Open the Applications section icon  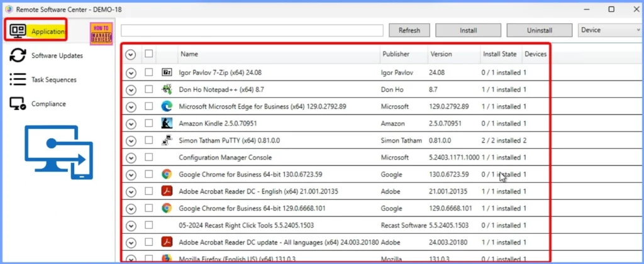(x=18, y=31)
